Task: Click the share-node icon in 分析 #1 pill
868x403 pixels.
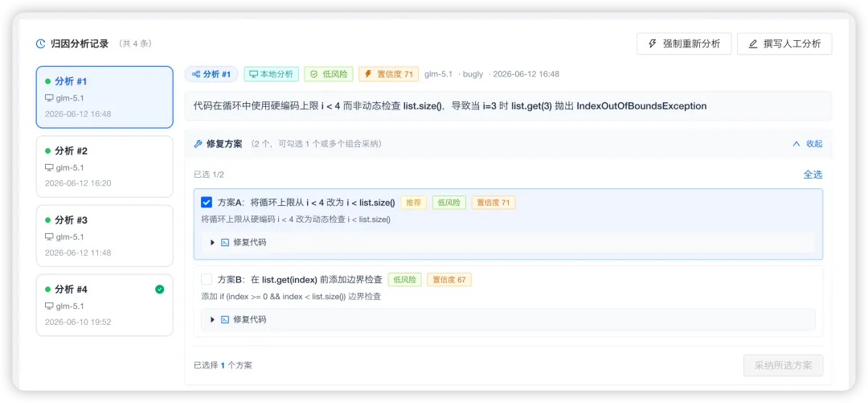Action: [196, 74]
